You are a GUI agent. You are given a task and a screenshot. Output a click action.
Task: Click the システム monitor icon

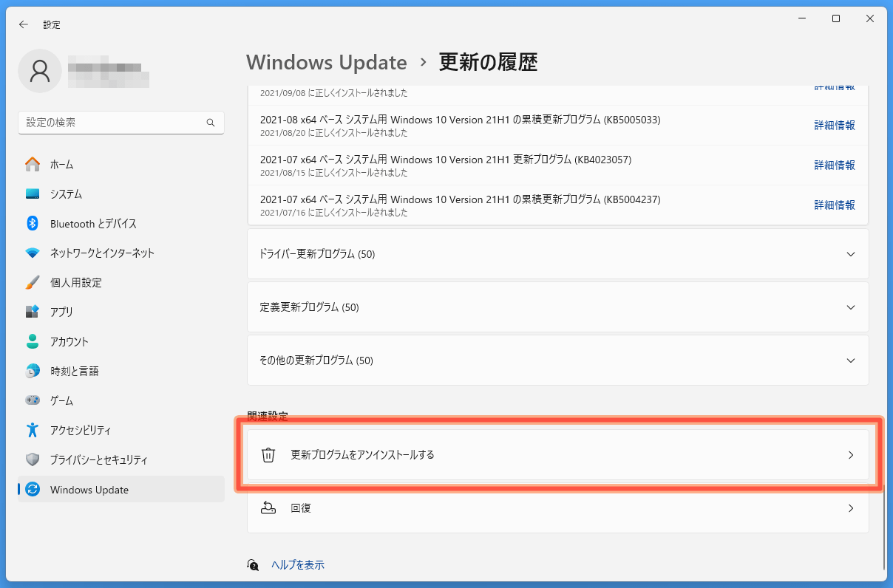pyautogui.click(x=33, y=194)
